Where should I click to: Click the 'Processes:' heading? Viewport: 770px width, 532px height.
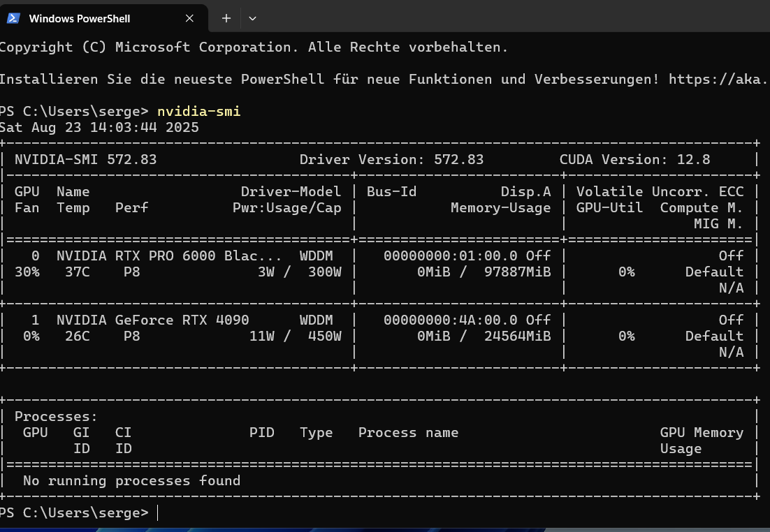(56, 416)
